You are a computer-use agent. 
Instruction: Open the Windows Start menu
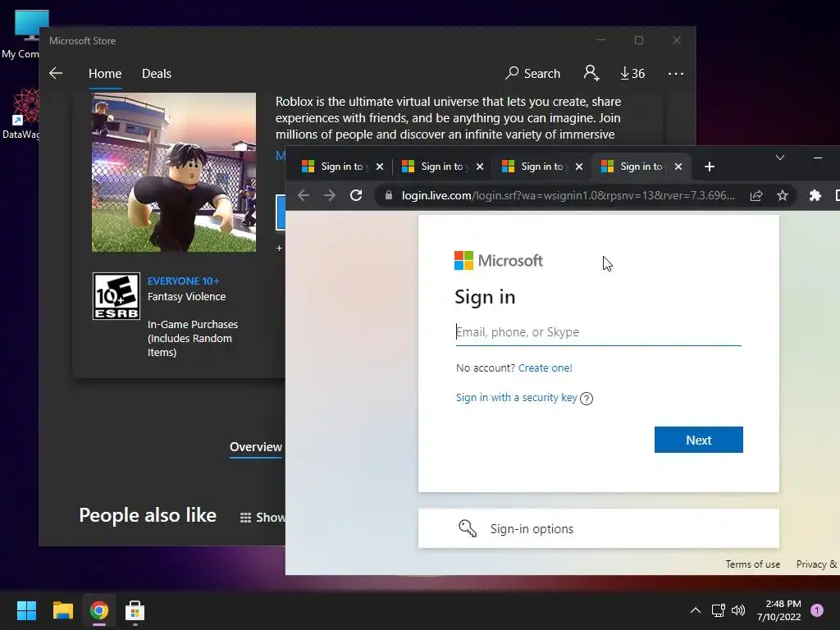[26, 610]
